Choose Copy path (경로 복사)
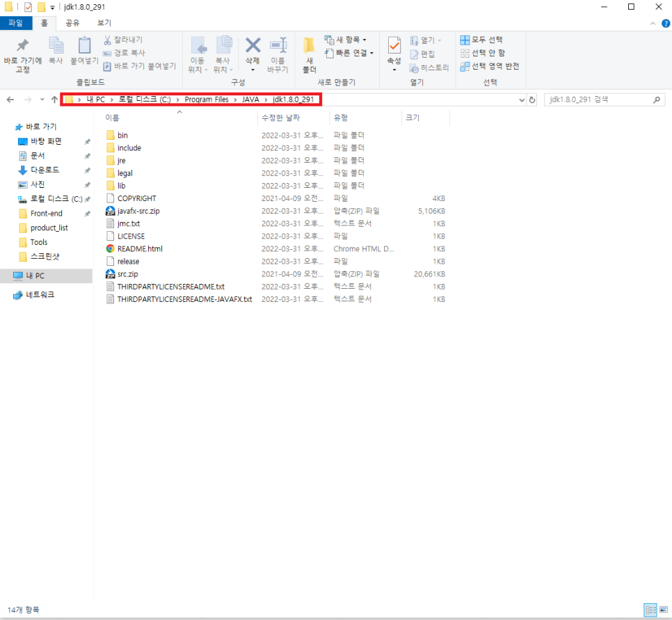The width and height of the screenshot is (672, 620). click(125, 53)
